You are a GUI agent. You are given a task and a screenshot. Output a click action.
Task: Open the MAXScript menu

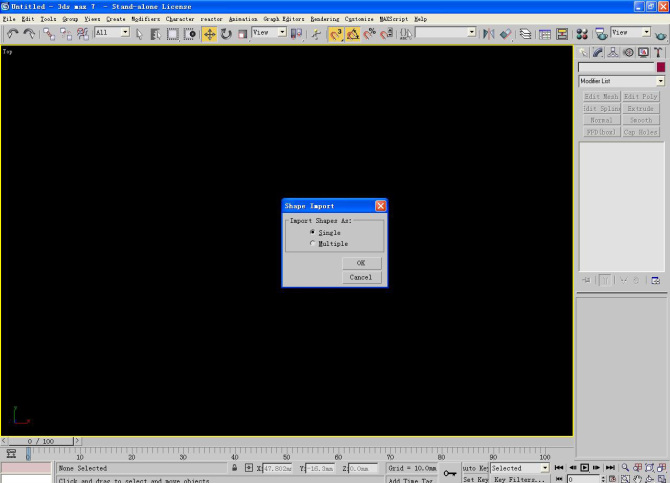point(394,19)
